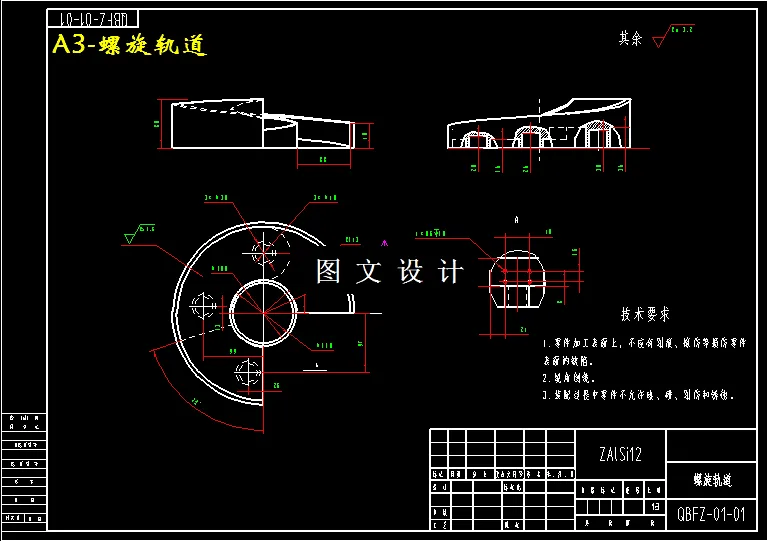The image size is (768, 541).
Task: Click the yellow title 'A3-螺旋轨道'
Action: tap(129, 45)
